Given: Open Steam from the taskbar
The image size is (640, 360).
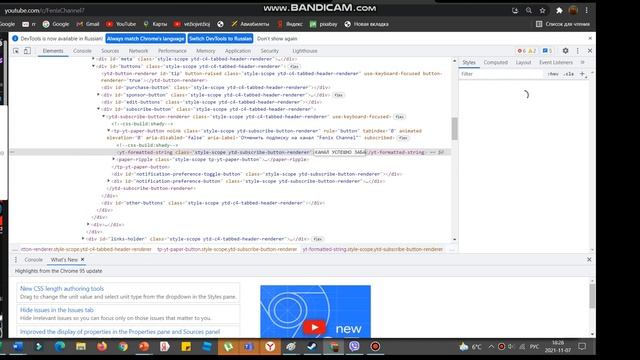Looking at the screenshot, I should 312,347.
